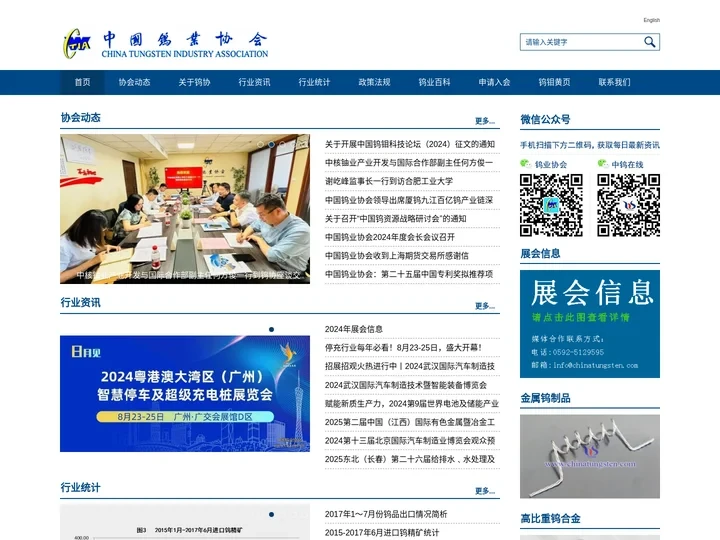Open 第二十五届中国专利奖拟推荐项 item

tap(409, 274)
